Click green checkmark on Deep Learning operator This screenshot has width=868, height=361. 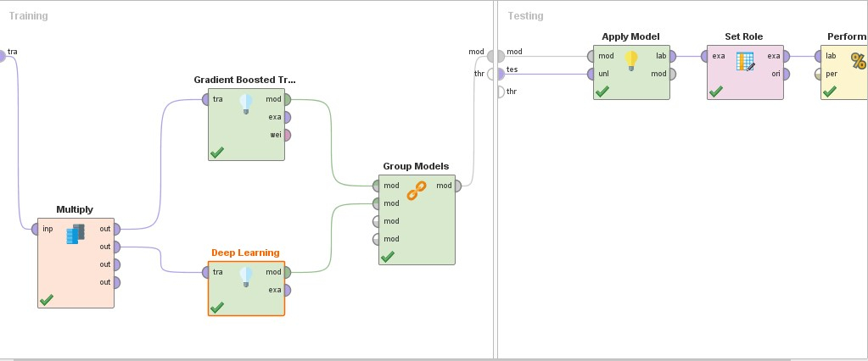pos(217,308)
